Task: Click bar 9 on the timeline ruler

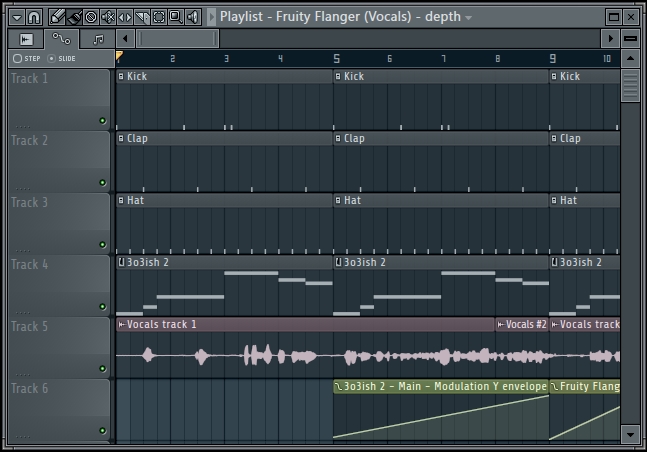Action: [x=553, y=59]
